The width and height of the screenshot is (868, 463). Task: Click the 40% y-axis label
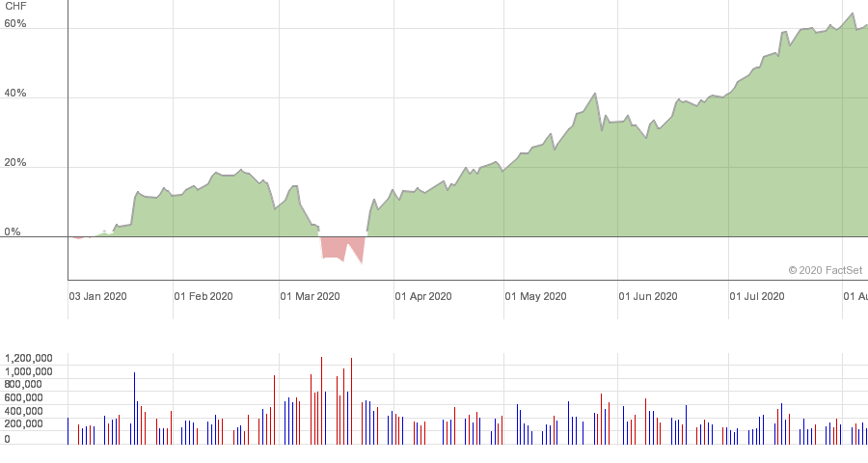pos(14,94)
